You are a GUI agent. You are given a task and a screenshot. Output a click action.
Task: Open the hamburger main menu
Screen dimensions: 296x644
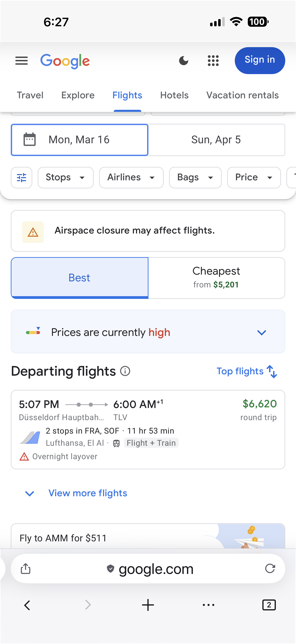[22, 61]
